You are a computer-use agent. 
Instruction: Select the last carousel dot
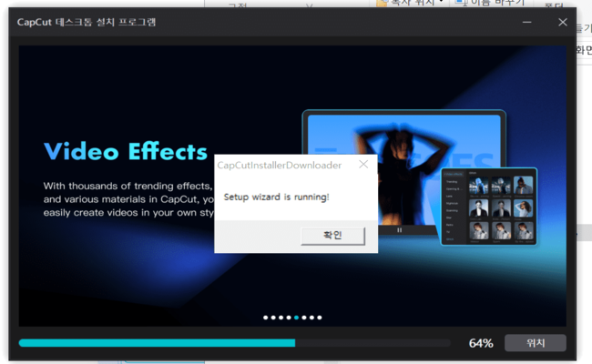pos(320,318)
